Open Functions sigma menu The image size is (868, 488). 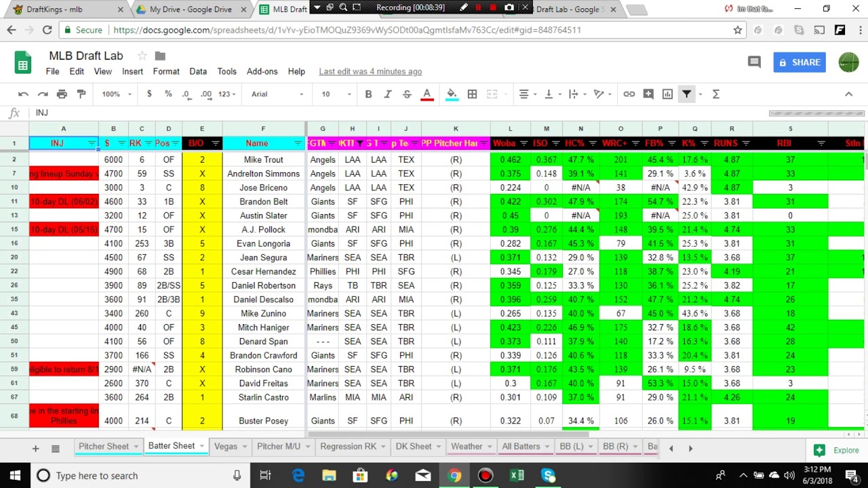pyautogui.click(x=715, y=94)
